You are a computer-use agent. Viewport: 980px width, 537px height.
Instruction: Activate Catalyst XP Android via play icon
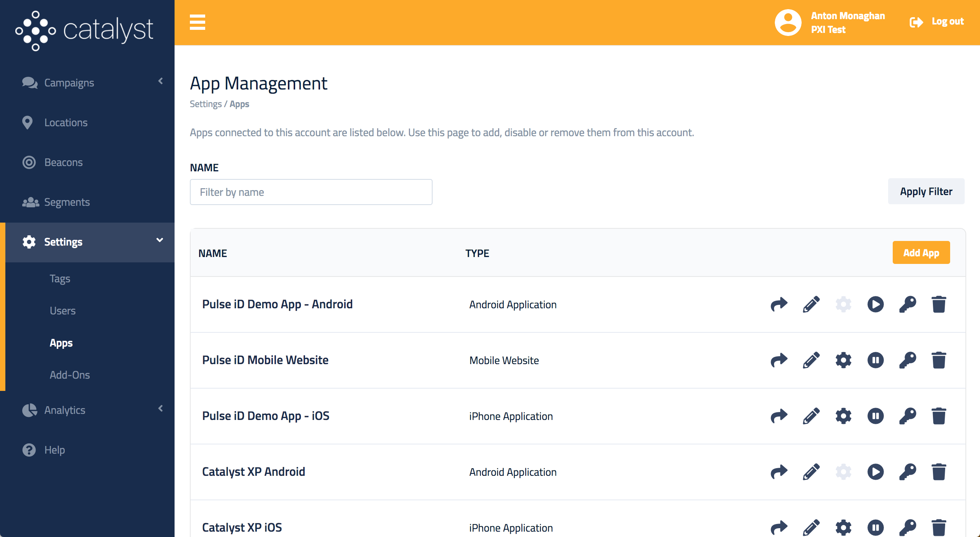click(x=875, y=472)
